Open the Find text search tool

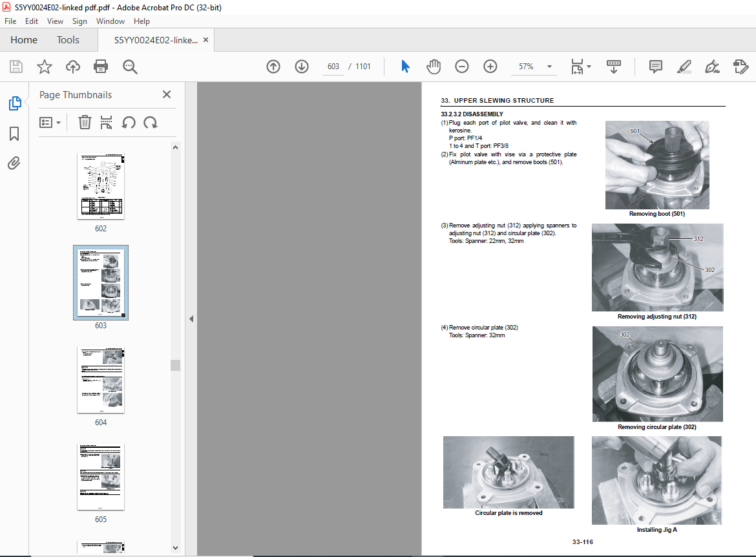click(x=130, y=67)
